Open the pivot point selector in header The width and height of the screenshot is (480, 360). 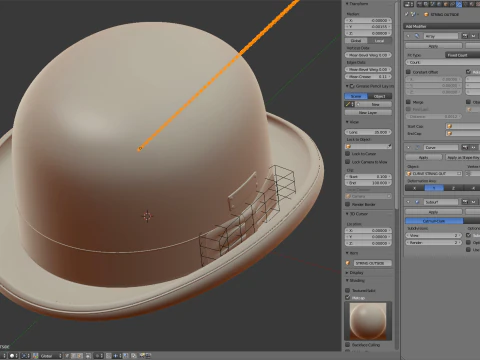tap(26, 356)
